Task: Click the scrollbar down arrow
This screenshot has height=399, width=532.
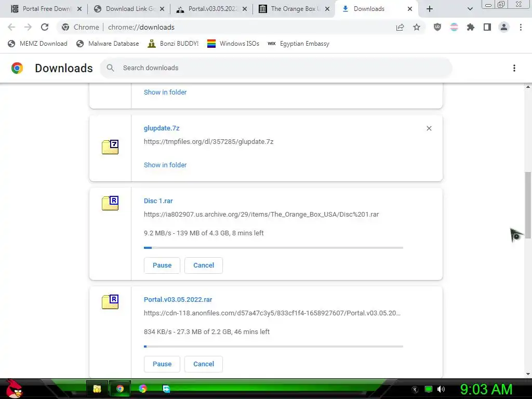Action: 528,374
